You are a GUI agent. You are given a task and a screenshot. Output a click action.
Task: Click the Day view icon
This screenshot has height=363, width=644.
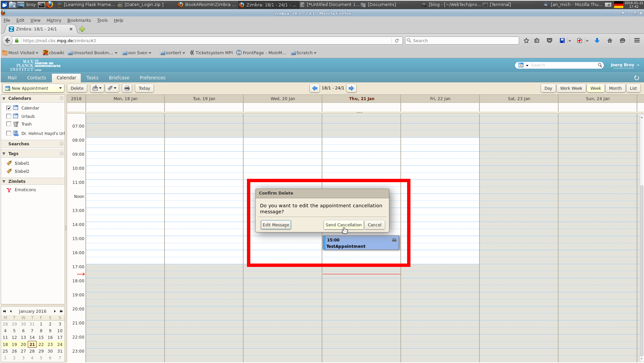pos(549,88)
